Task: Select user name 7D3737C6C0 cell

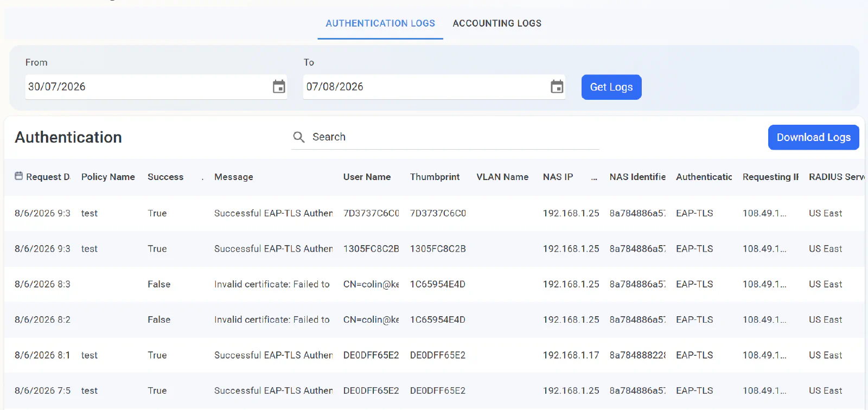Action: [x=371, y=213]
